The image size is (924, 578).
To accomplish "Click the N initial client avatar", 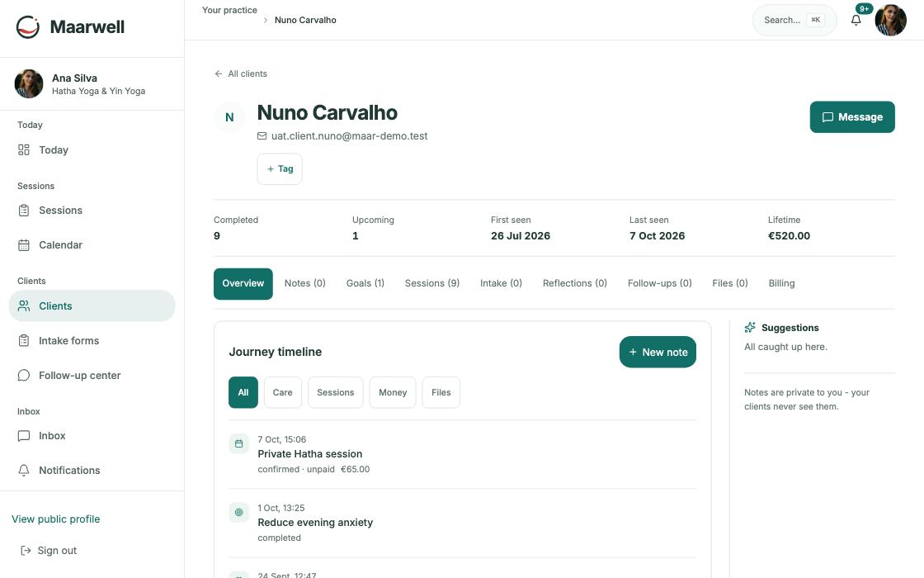I will 229,116.
